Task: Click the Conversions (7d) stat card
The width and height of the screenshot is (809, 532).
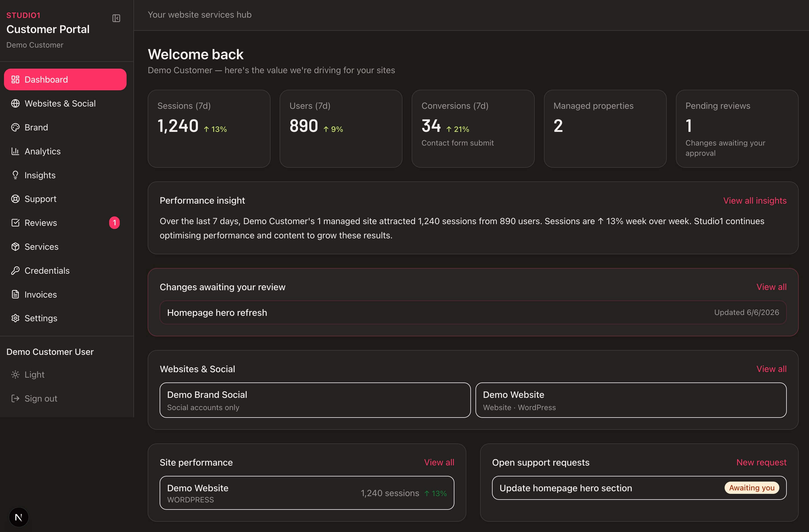Action: coord(473,129)
